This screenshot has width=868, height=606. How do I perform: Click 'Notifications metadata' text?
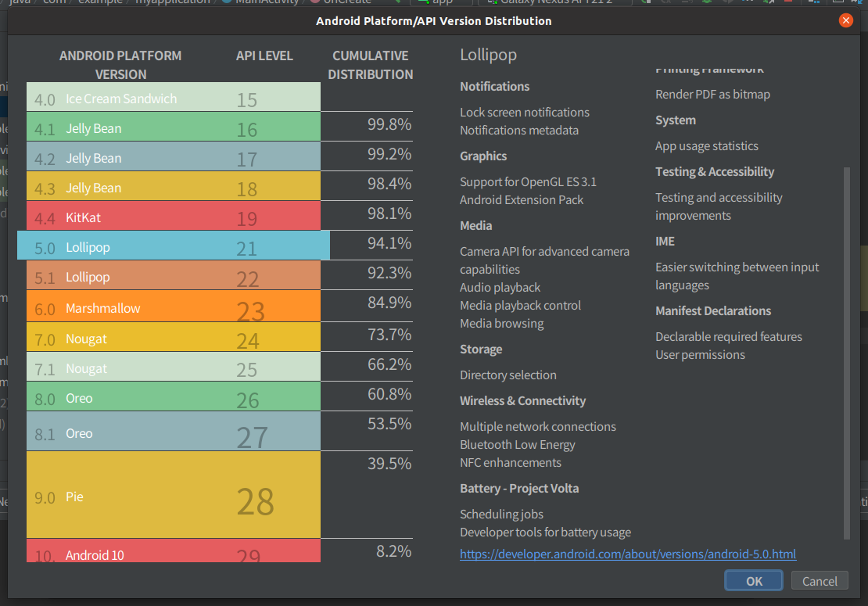pos(518,130)
